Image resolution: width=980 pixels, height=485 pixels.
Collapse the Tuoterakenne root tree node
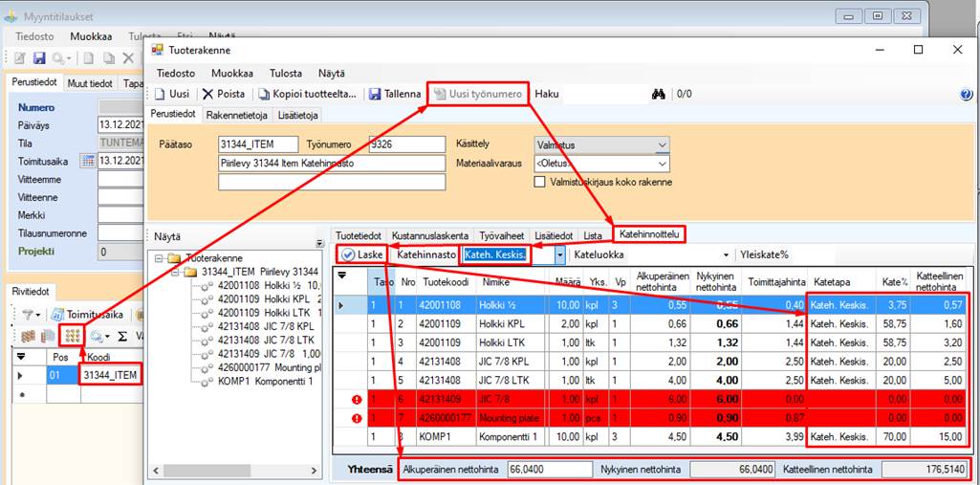click(x=160, y=258)
